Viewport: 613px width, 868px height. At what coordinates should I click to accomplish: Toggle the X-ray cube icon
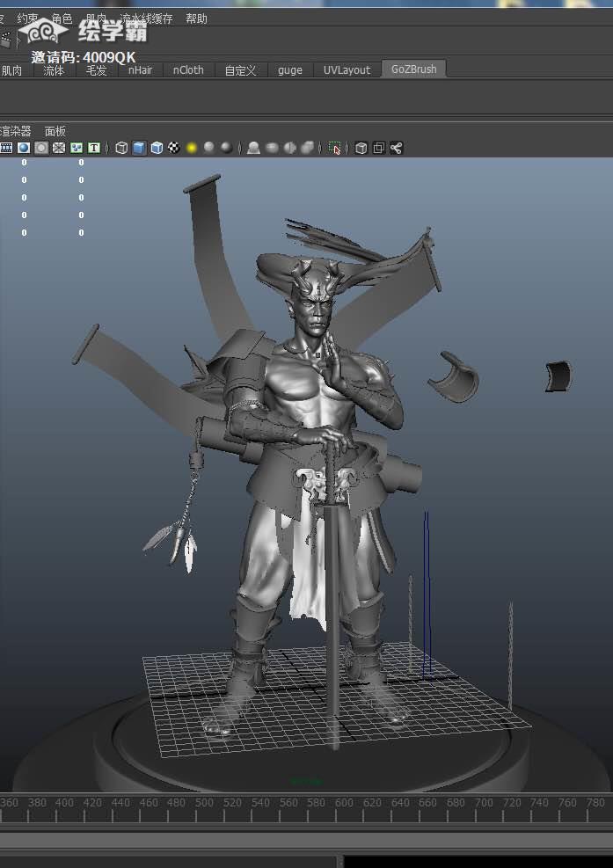(361, 148)
